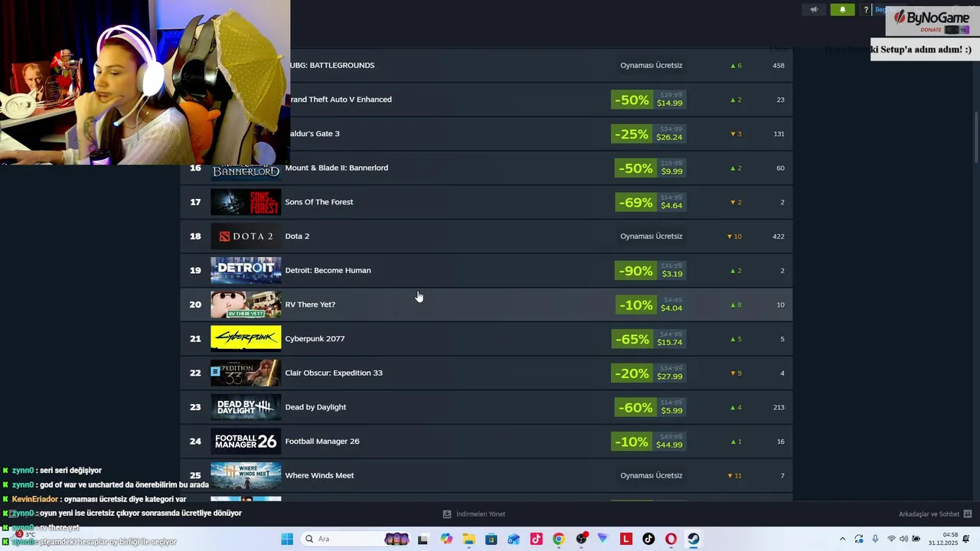Open Steam notifications bell button

pyautogui.click(x=842, y=10)
